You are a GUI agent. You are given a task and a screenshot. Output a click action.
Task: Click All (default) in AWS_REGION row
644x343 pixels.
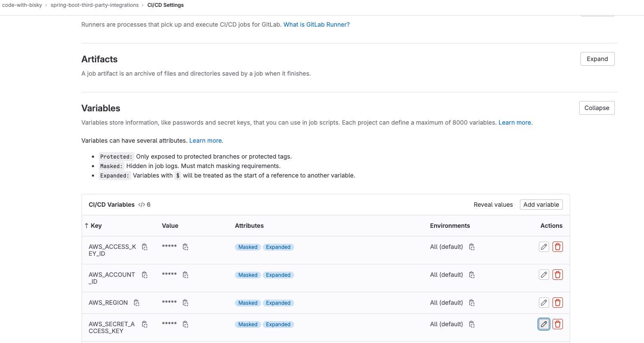[x=447, y=303]
